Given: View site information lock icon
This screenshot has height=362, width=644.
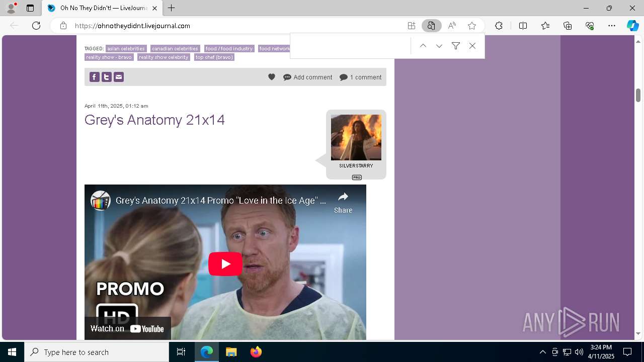Looking at the screenshot, I should tap(63, 26).
